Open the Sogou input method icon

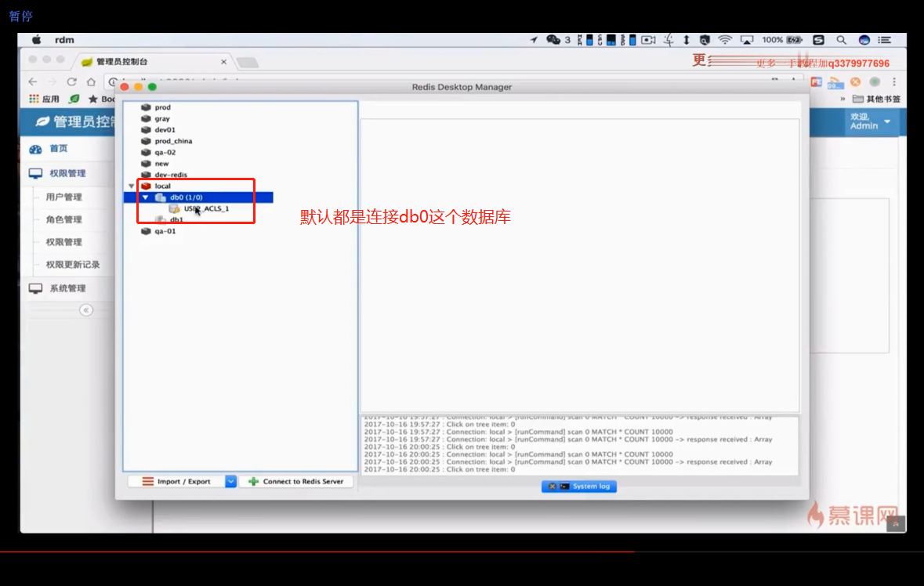tap(818, 39)
